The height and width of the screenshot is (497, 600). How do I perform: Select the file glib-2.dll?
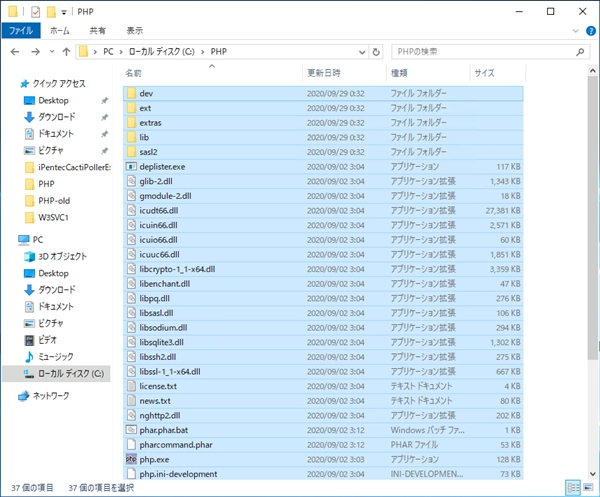click(323, 181)
